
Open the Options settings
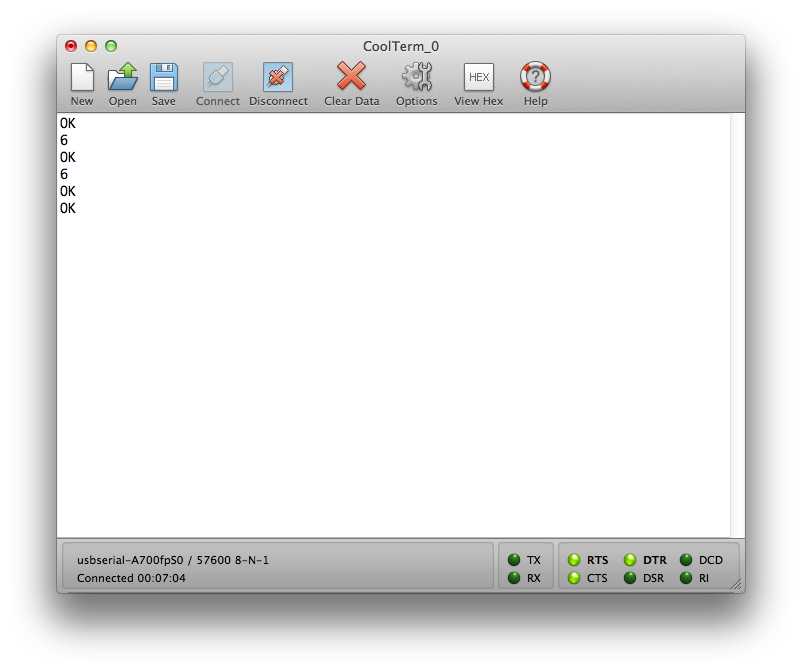[x=416, y=80]
